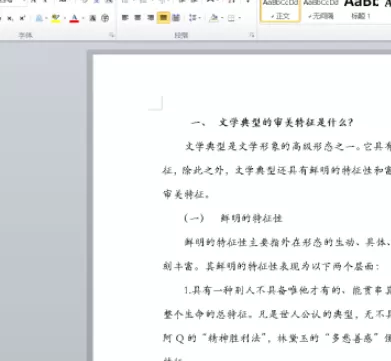Open the Paragraph dialog launcher
Image resolution: width=391 pixels, height=361 pixels.
point(252,35)
